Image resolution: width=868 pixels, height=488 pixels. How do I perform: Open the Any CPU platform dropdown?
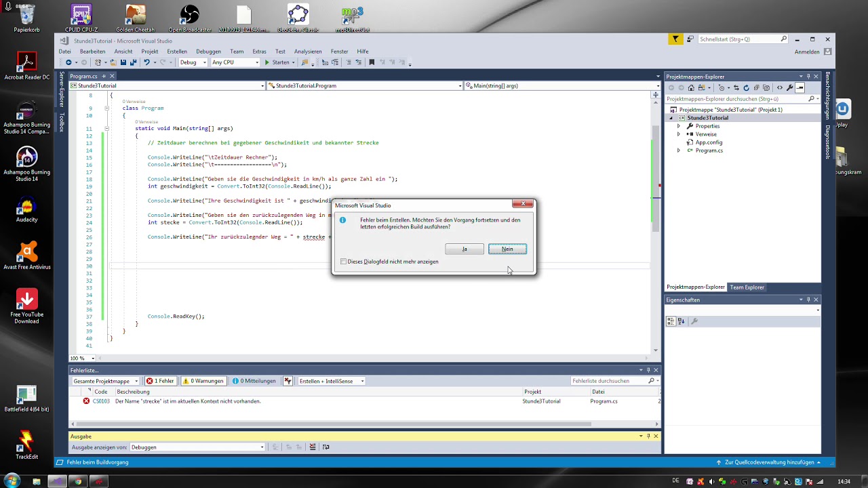(x=235, y=62)
